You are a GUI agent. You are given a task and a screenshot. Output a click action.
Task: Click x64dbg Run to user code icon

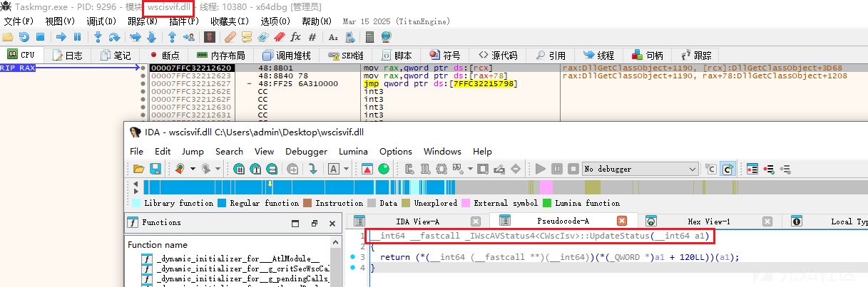point(189,36)
